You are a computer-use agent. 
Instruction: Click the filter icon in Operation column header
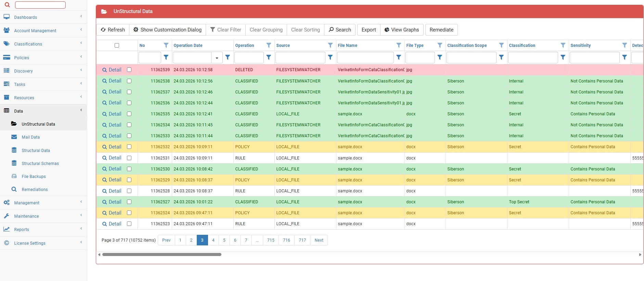(x=269, y=45)
